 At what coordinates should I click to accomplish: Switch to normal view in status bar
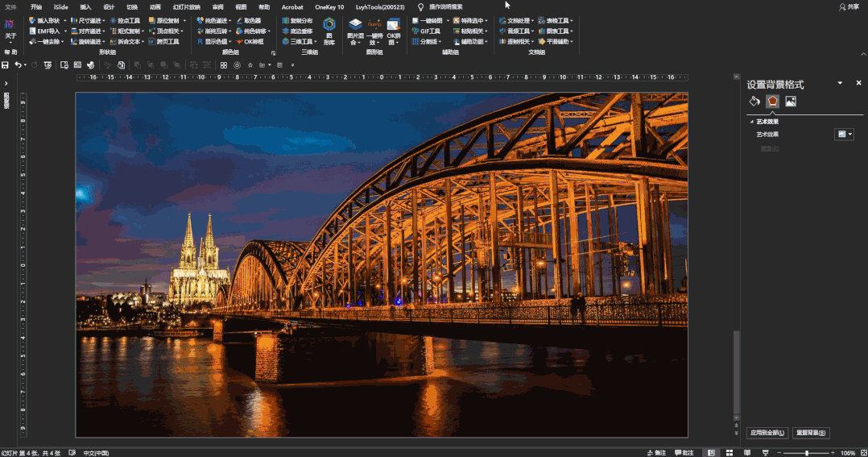coord(710,453)
